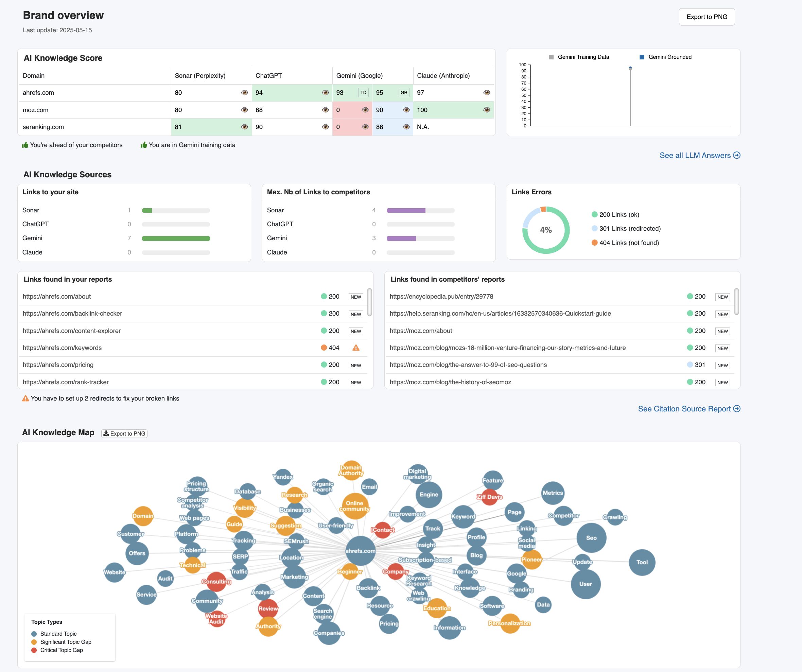Toggle Gemini Training Data chart legend
Image resolution: width=802 pixels, height=672 pixels.
click(579, 57)
